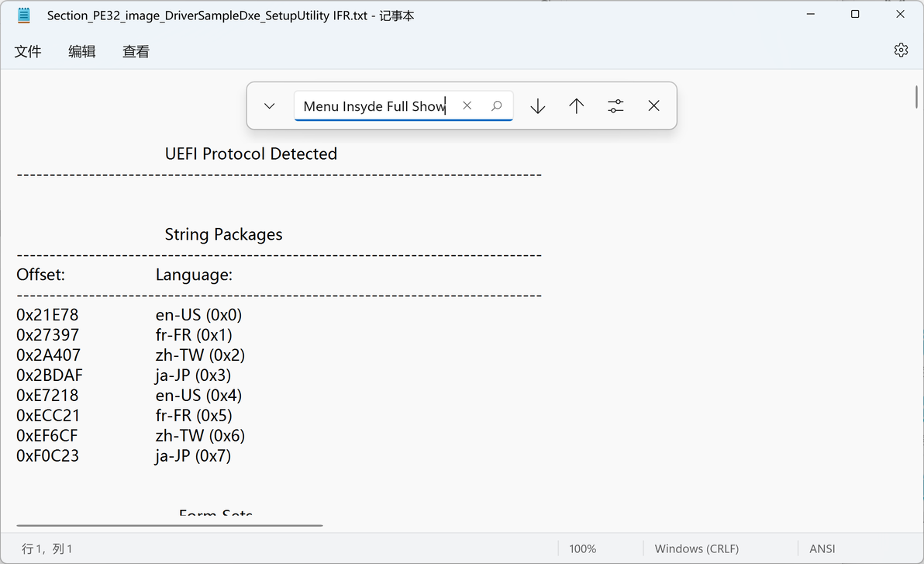Open Notepad settings gear

pos(901,50)
